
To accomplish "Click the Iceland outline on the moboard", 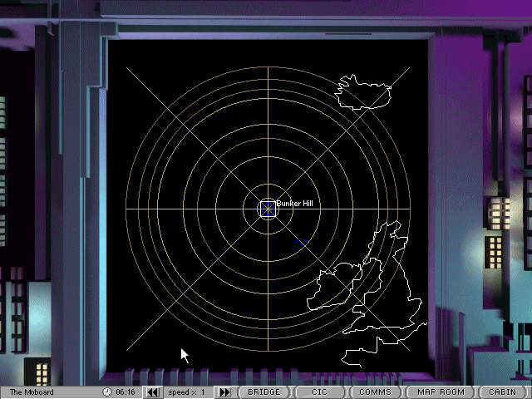I will click(x=363, y=92).
